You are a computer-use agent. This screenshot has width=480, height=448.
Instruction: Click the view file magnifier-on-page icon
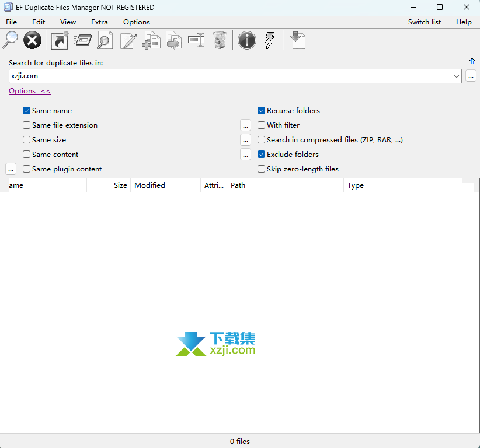105,40
